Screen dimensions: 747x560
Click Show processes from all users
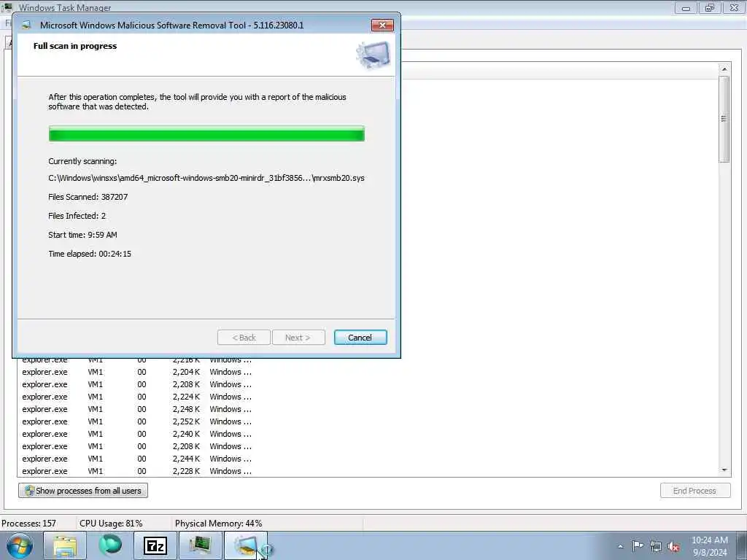point(83,491)
